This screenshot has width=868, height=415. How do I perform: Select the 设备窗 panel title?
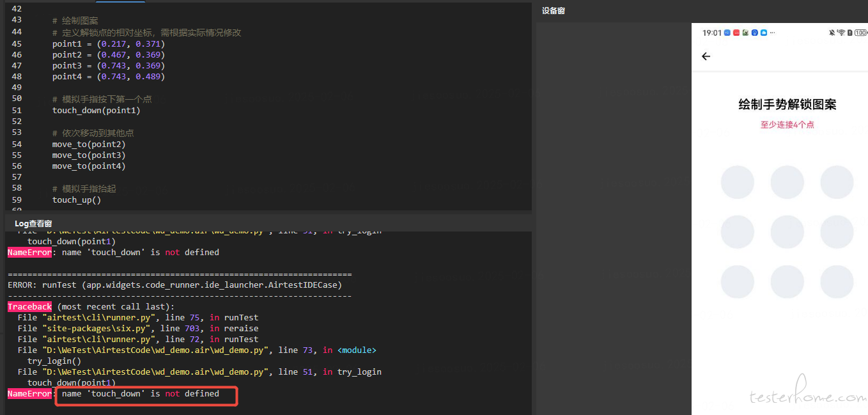(x=554, y=11)
